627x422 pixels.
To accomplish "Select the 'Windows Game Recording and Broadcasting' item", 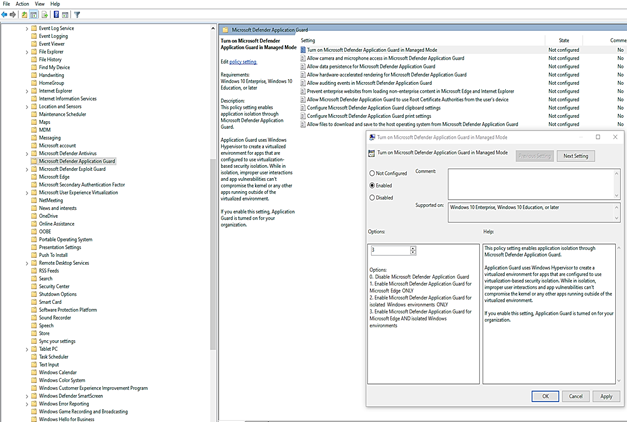I will coord(83,412).
